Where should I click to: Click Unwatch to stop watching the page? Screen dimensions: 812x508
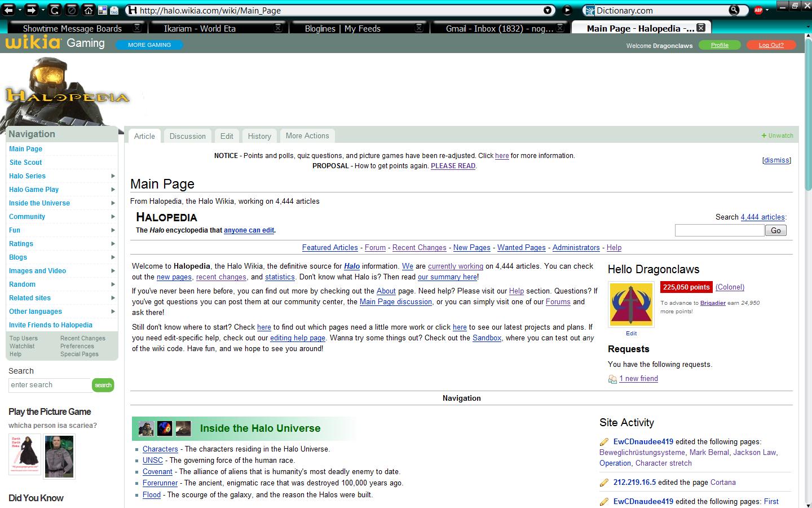[780, 135]
